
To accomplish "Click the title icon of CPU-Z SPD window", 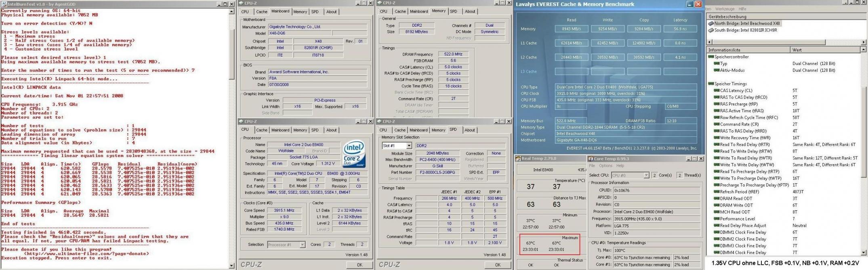I will pyautogui.click(x=380, y=121).
